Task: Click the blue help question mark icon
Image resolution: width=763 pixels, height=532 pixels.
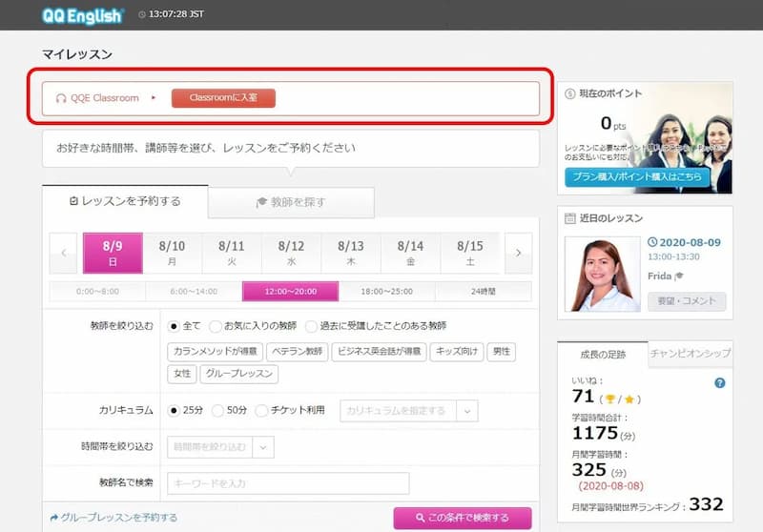Action: click(719, 383)
